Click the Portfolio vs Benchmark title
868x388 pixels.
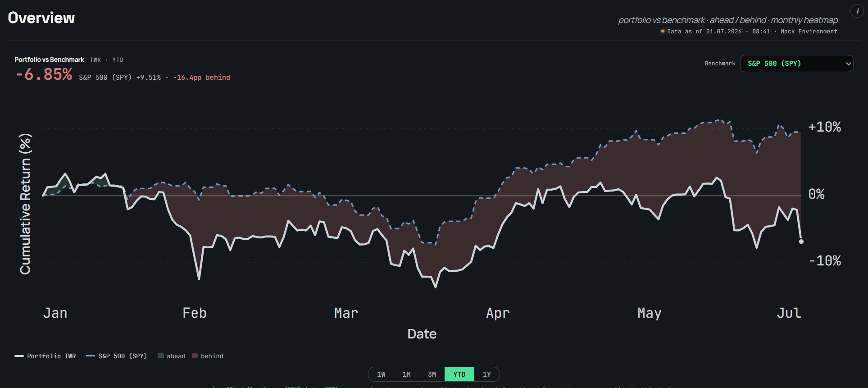click(x=49, y=59)
